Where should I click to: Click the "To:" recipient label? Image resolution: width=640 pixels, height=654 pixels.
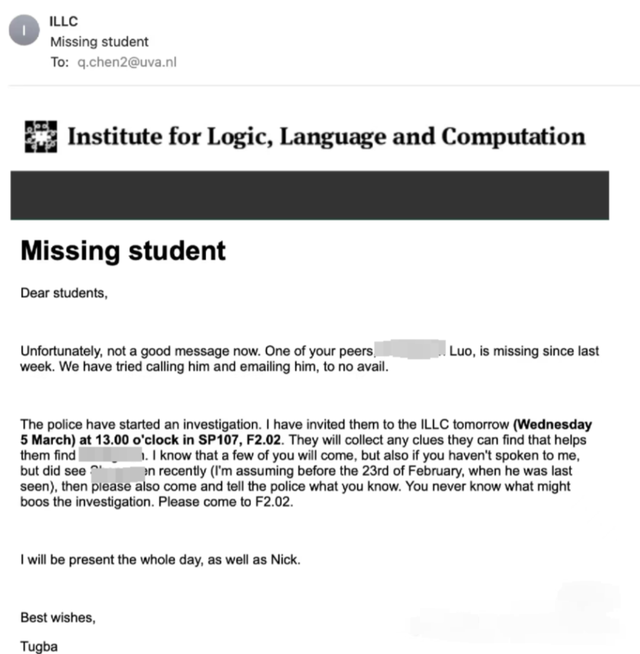(60, 62)
